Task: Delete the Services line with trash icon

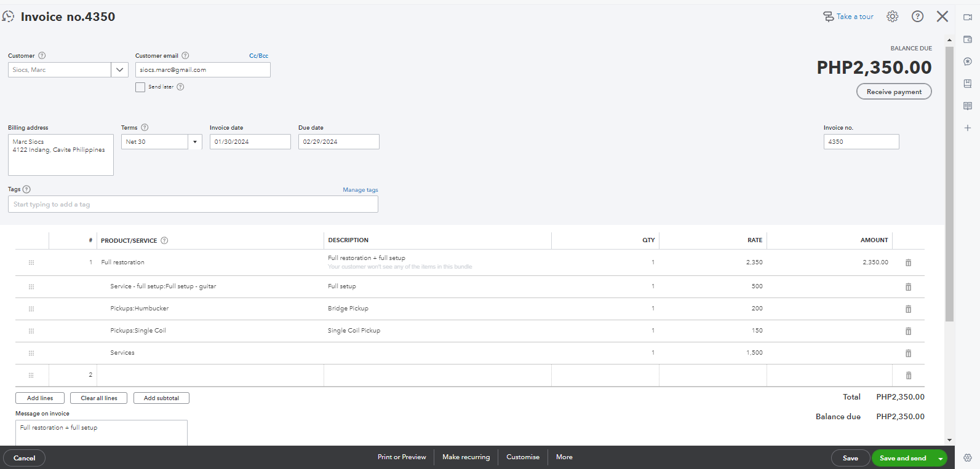Action: [x=908, y=353]
